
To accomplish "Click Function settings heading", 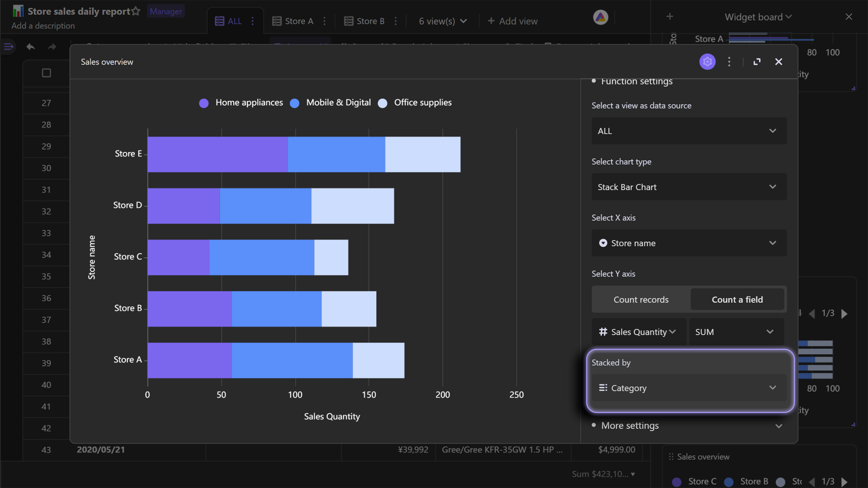I will coord(637,81).
